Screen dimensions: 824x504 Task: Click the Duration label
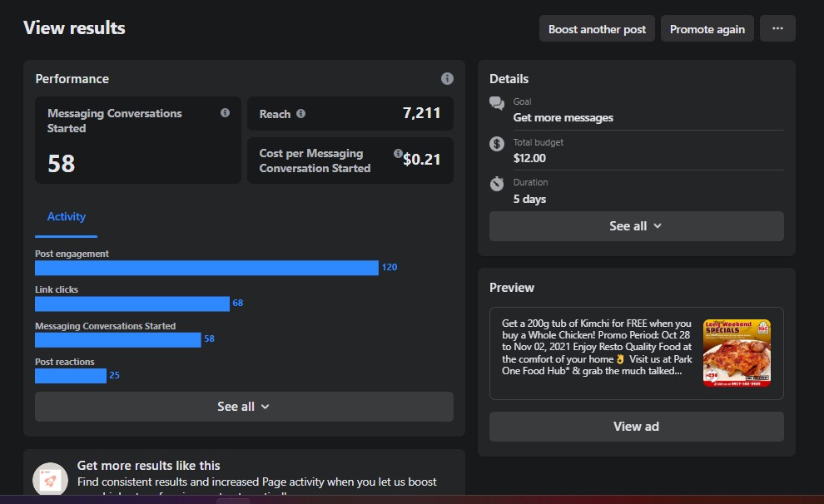(530, 182)
